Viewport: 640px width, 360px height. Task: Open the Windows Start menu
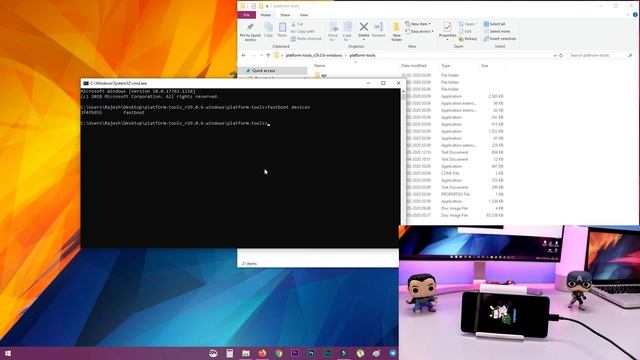[x=8, y=353]
